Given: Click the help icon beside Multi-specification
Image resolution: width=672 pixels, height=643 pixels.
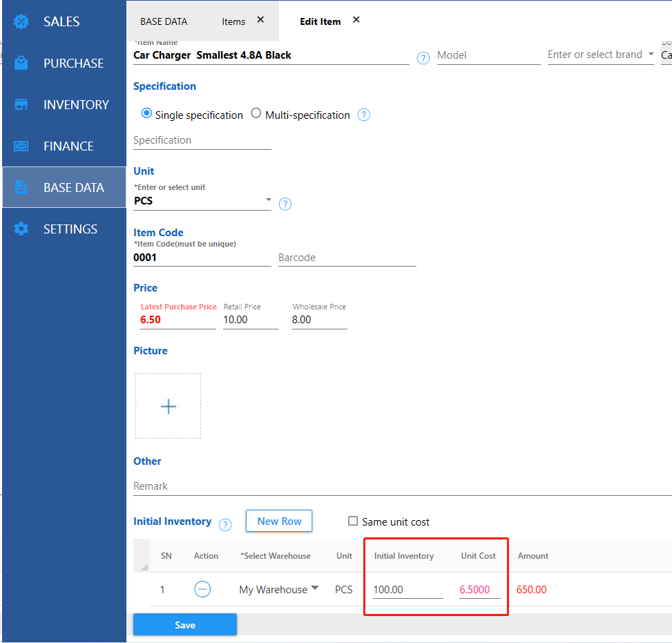Looking at the screenshot, I should click(x=364, y=115).
